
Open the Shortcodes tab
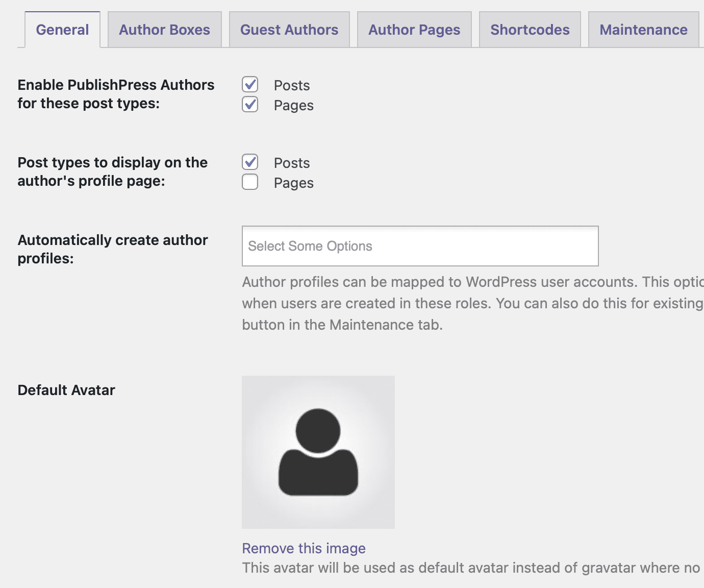coord(530,30)
